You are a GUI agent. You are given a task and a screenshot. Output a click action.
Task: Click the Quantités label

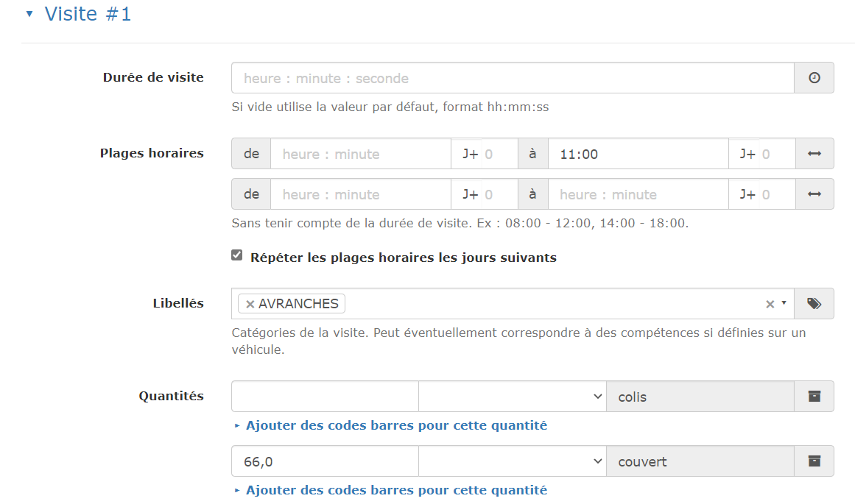[x=171, y=396]
